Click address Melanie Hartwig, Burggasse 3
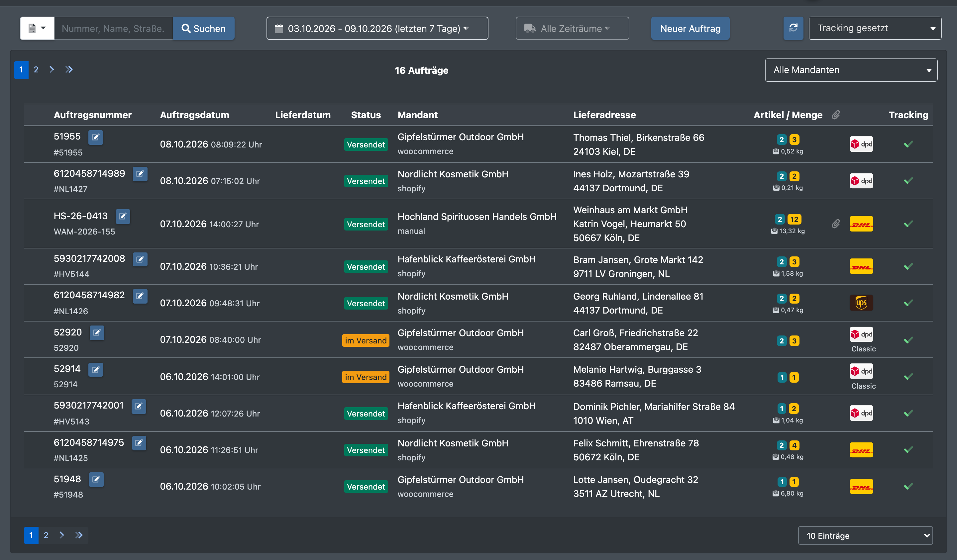The image size is (957, 560). (637, 369)
